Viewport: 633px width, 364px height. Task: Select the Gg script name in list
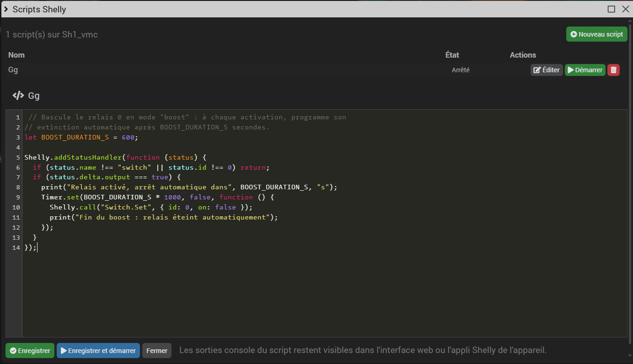(x=13, y=70)
